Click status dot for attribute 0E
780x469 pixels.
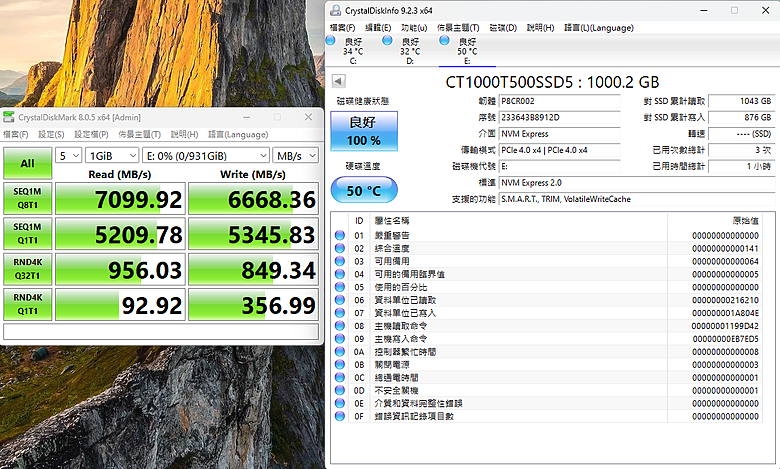point(340,403)
